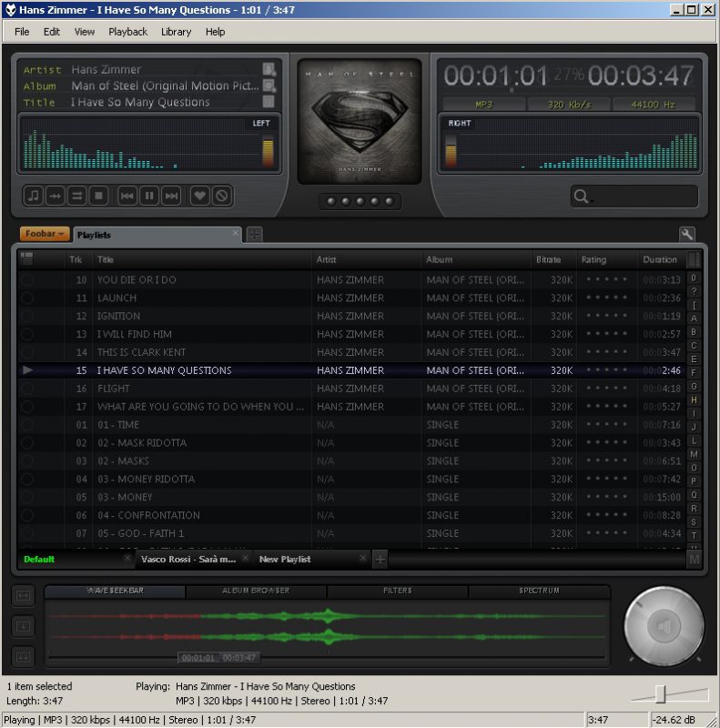
Task: Close the New Playlist tab
Action: click(363, 557)
